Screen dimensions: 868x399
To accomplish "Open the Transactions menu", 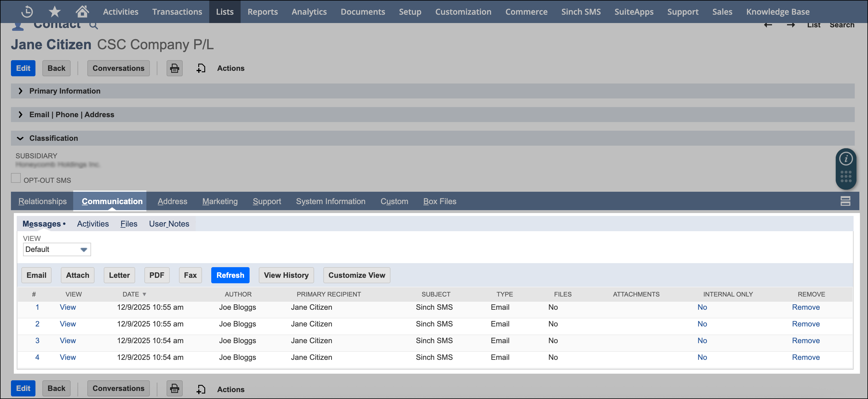I will coord(177,12).
